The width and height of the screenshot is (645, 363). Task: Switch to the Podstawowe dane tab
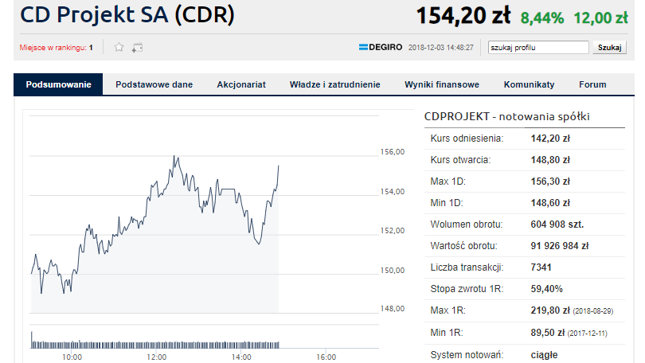pyautogui.click(x=154, y=84)
